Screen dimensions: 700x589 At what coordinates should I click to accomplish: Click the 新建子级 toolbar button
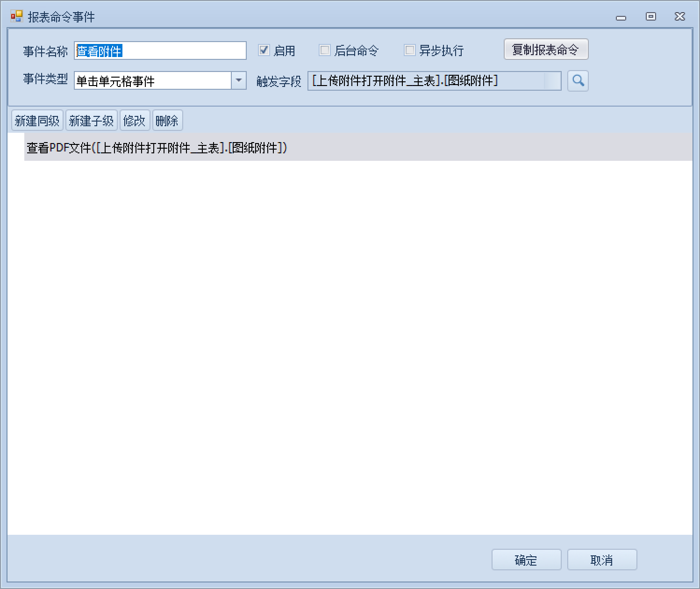[92, 121]
